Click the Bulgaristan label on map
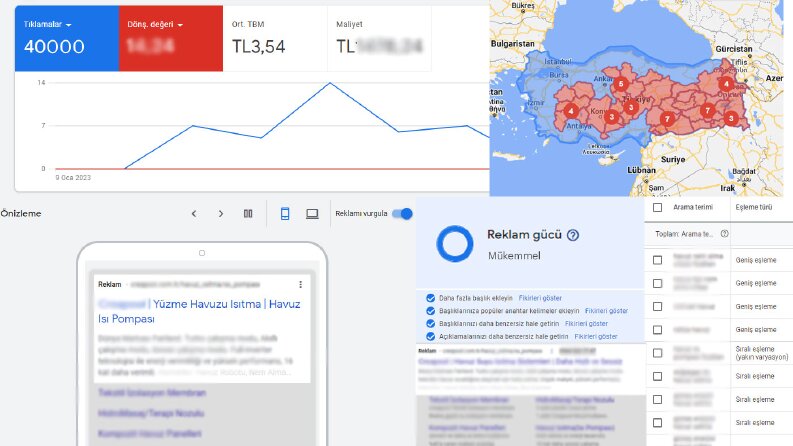793x446 pixels. click(x=512, y=44)
